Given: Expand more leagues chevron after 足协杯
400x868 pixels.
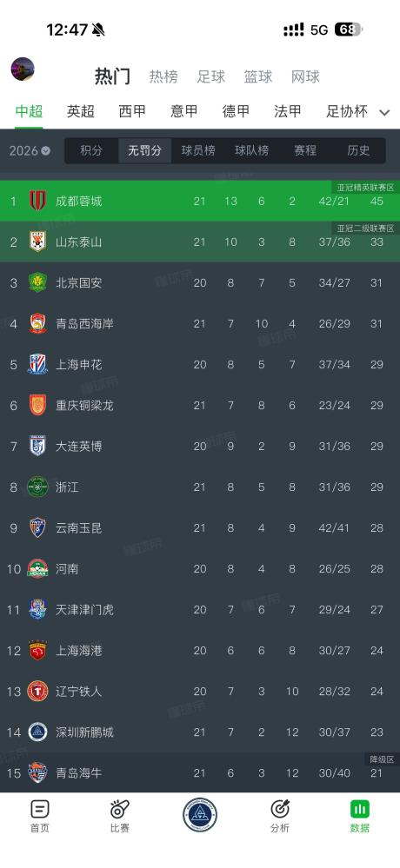Looking at the screenshot, I should (384, 112).
